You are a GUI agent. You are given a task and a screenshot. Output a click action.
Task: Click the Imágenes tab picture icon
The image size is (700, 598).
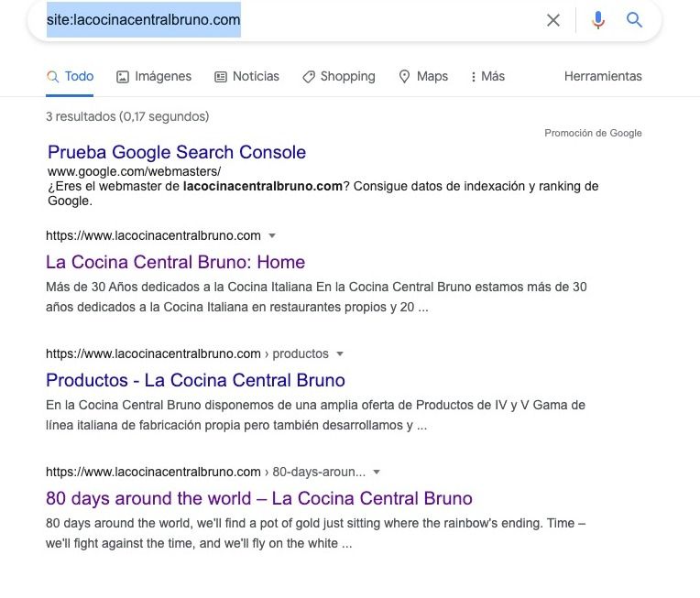pyautogui.click(x=123, y=77)
